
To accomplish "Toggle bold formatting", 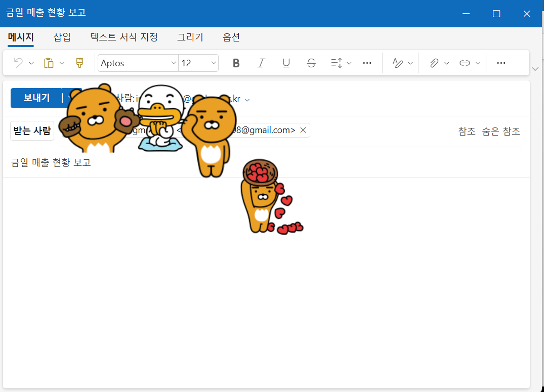I will [x=236, y=63].
